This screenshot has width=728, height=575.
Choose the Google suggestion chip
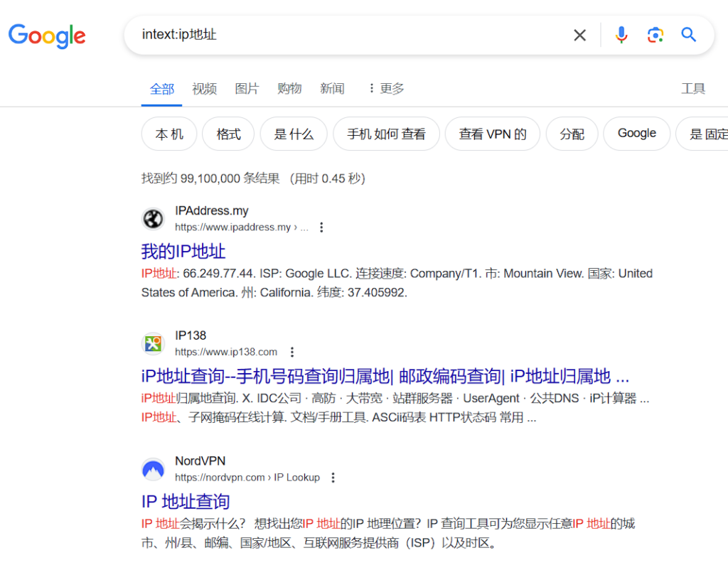[636, 134]
